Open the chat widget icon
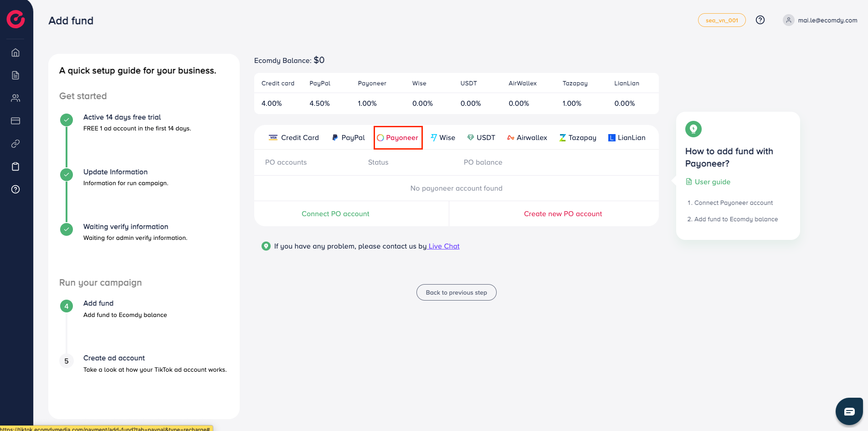 (x=849, y=411)
